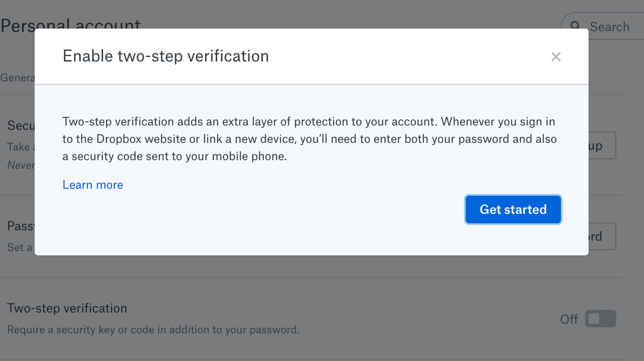
Task: Click the partially visible Password section heading
Action: 21,226
